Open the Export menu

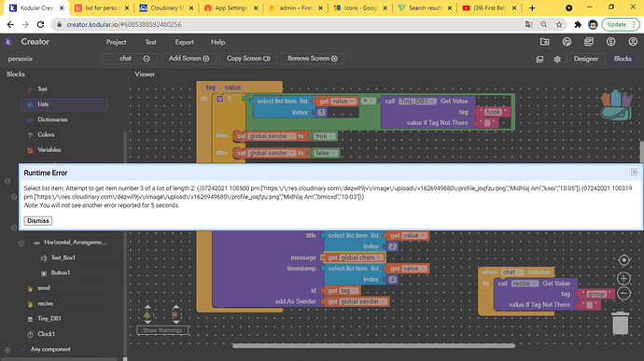(184, 42)
